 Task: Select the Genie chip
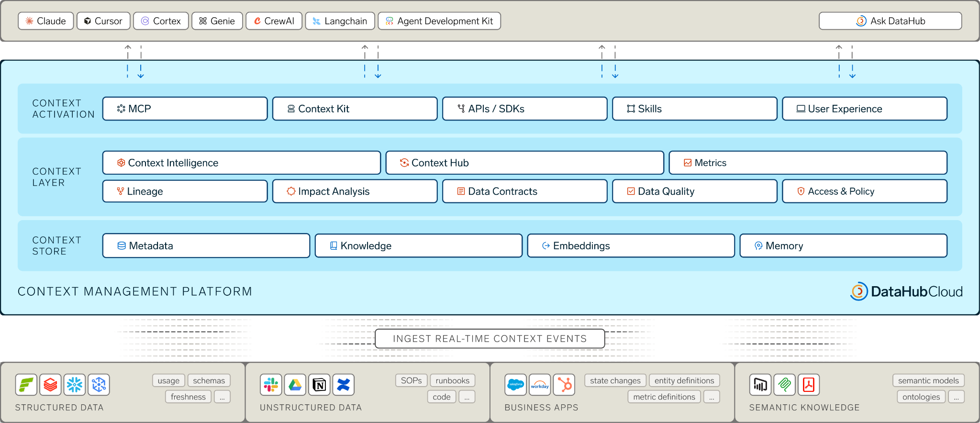(217, 21)
